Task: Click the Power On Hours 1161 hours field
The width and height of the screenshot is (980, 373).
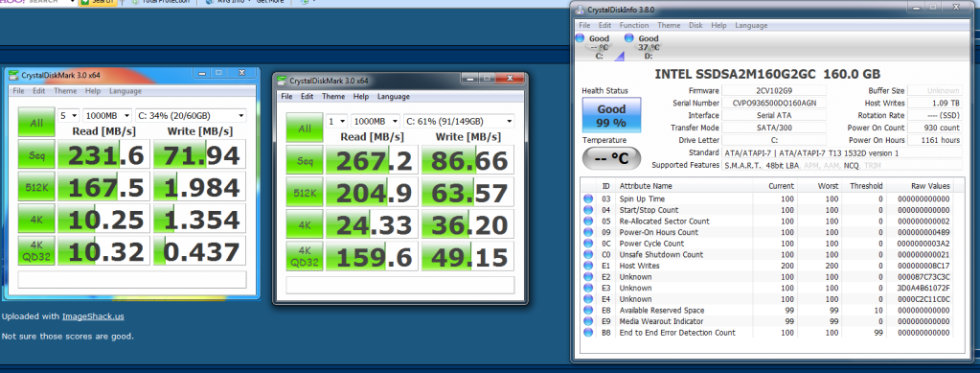Action: pyautogui.click(x=934, y=140)
